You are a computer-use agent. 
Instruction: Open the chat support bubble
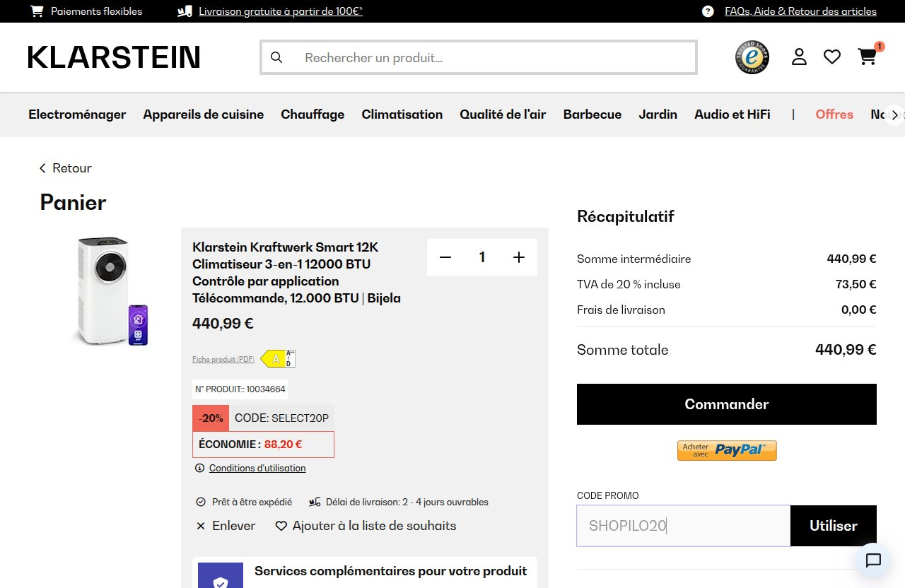click(873, 560)
